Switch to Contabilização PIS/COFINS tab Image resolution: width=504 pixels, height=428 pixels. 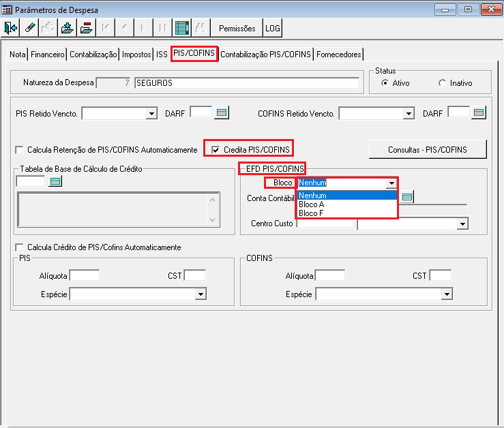265,55
